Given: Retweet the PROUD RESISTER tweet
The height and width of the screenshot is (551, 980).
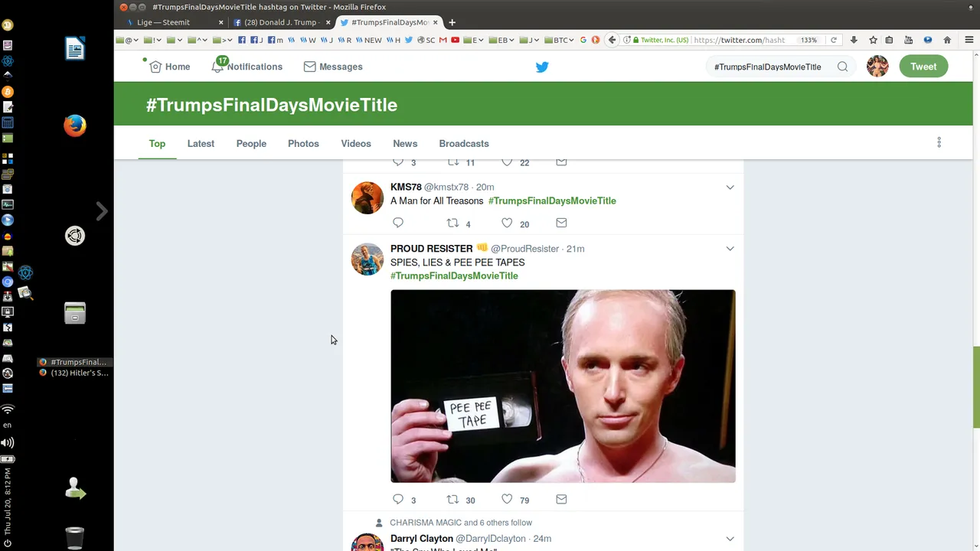Looking at the screenshot, I should 453,499.
